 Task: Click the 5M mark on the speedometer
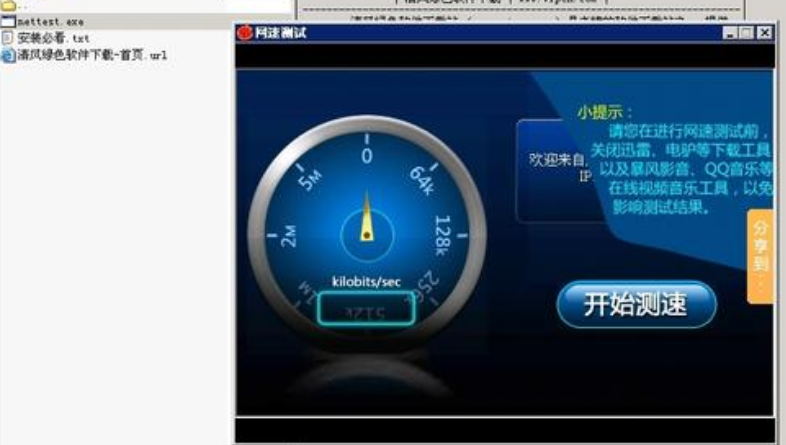coord(312,179)
